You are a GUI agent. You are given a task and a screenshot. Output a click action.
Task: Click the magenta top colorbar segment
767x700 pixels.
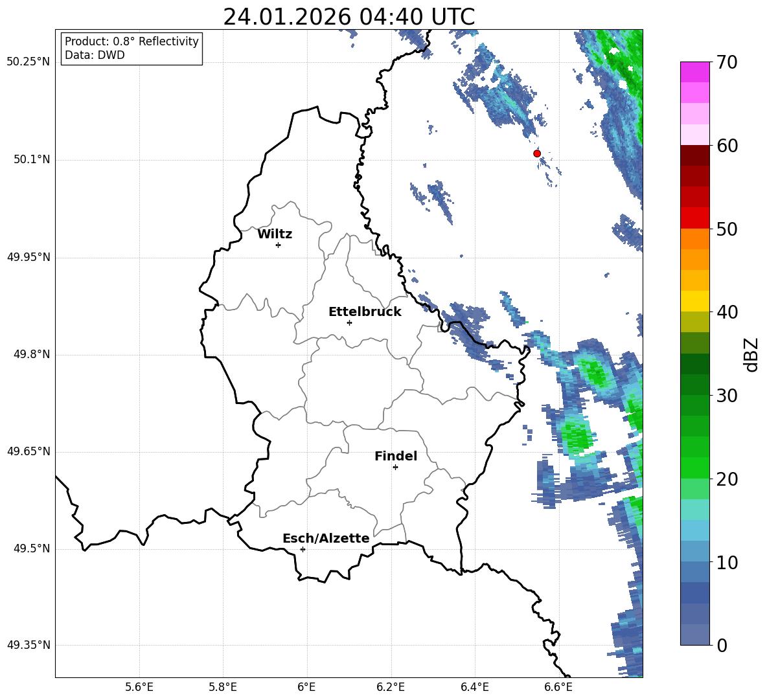[694, 72]
